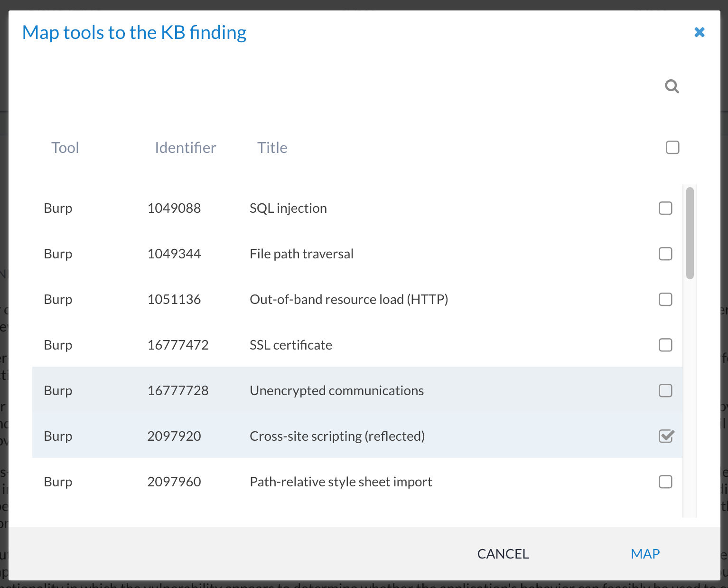This screenshot has height=588, width=728.
Task: Enable the SSL certificate checkbox
Action: pos(665,345)
